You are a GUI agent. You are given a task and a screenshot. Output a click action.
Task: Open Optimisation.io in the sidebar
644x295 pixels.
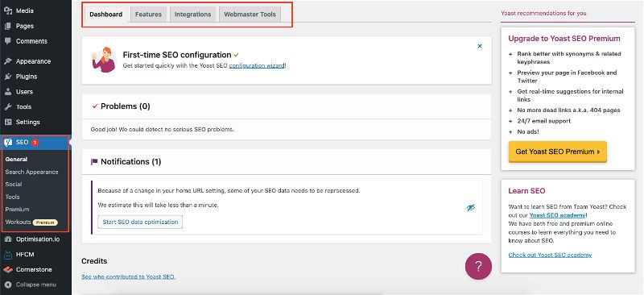click(38, 239)
